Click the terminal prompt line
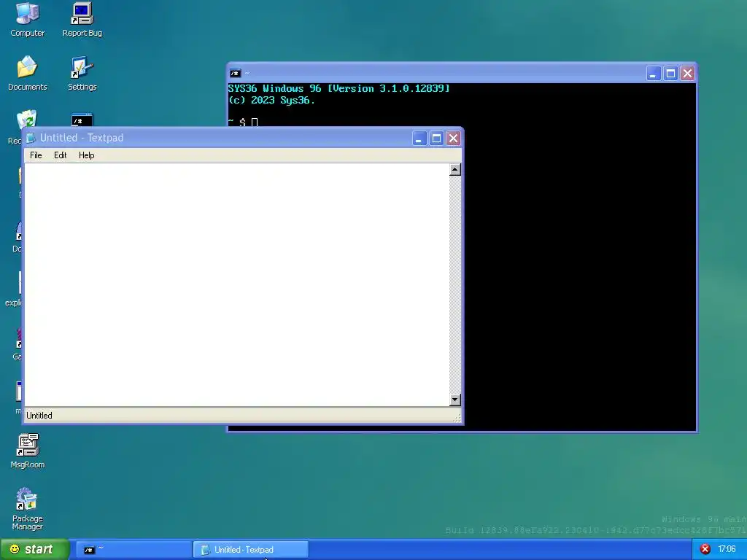 (x=243, y=122)
